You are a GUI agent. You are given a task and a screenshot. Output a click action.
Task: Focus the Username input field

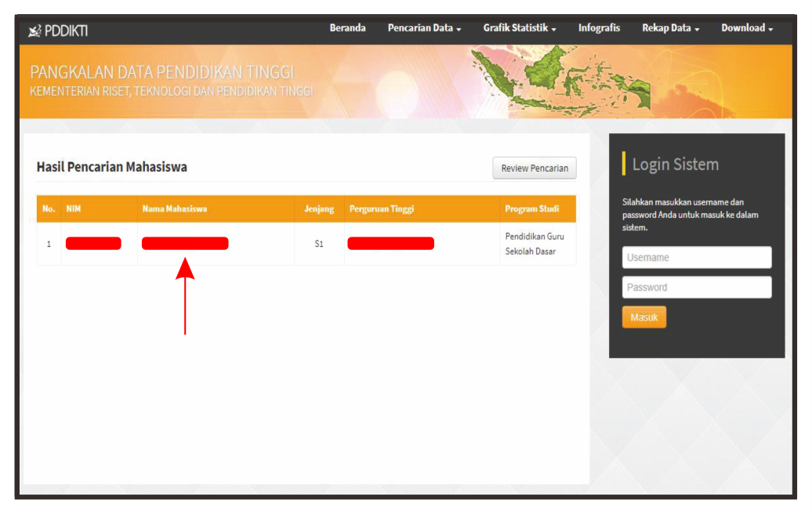697,257
